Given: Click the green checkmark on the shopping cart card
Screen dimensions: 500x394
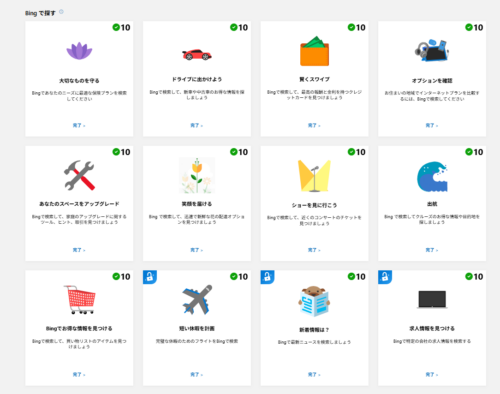Looking at the screenshot, I should [116, 276].
